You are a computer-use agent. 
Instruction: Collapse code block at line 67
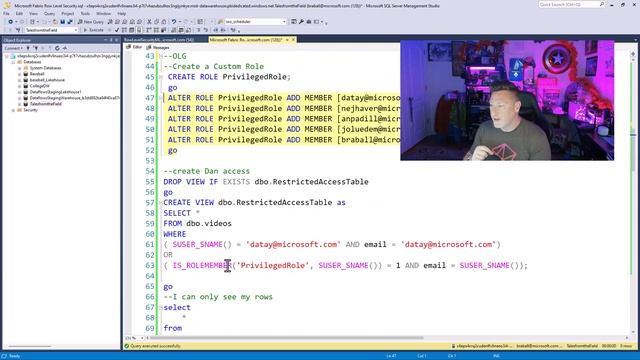(161, 307)
